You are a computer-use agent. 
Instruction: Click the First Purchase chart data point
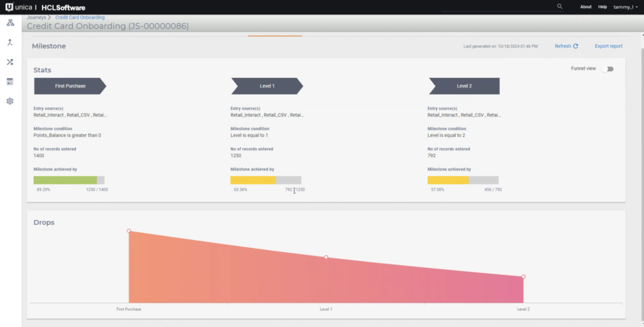129,231
